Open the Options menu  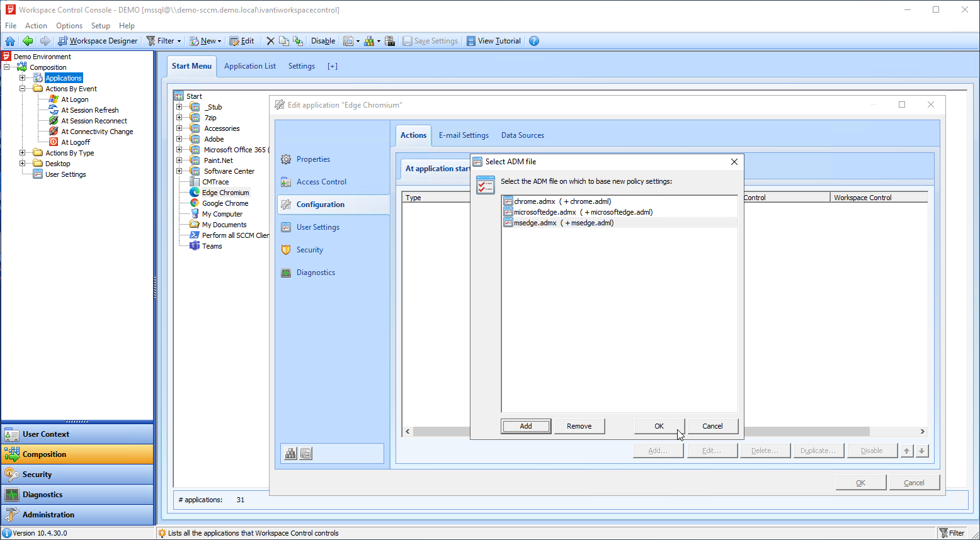click(69, 26)
